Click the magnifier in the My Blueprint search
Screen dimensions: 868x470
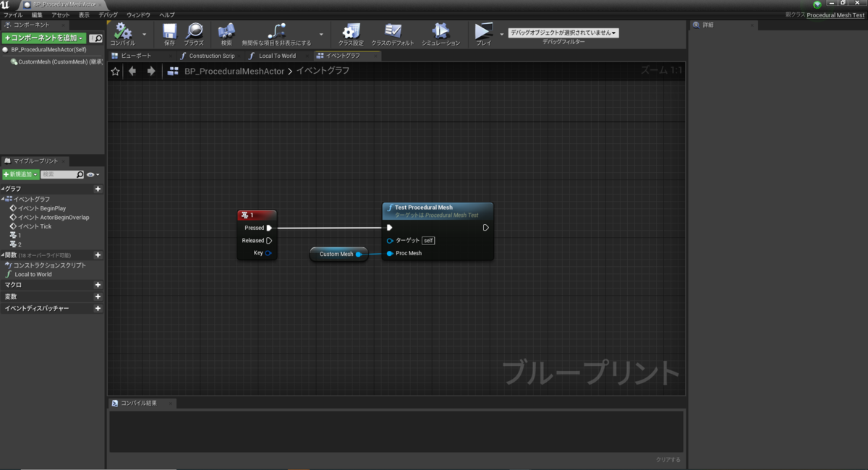[x=80, y=174]
